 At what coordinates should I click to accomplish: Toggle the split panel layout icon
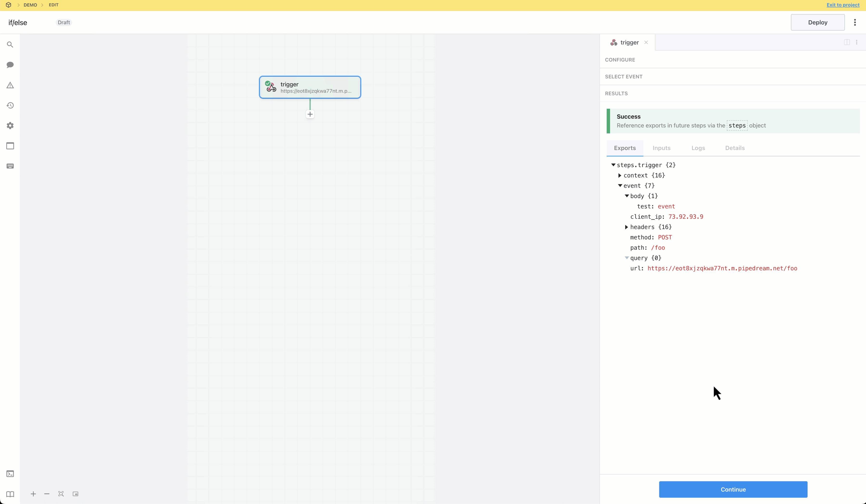(847, 42)
